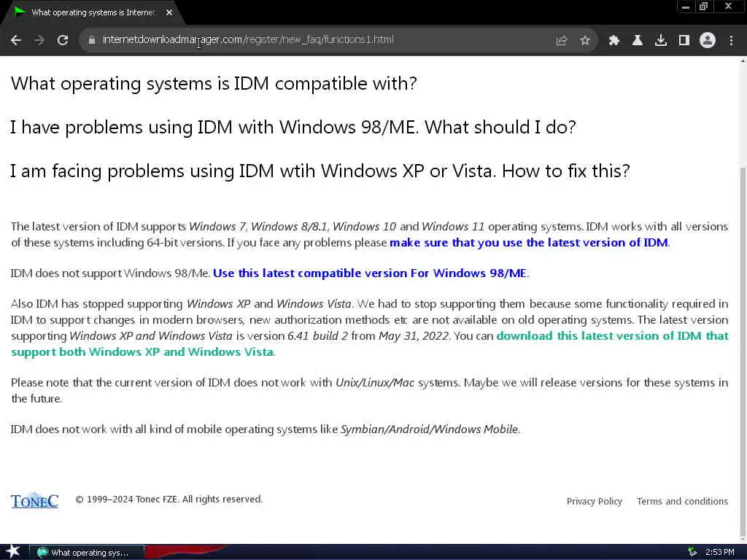Go back to the previous page

16,40
